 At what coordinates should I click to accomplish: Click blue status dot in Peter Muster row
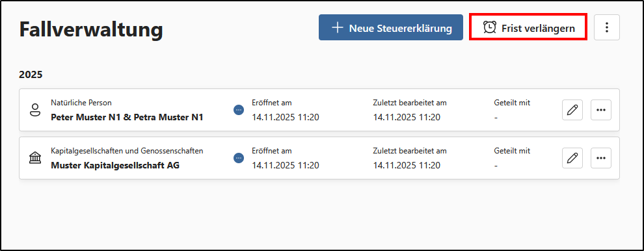239,110
